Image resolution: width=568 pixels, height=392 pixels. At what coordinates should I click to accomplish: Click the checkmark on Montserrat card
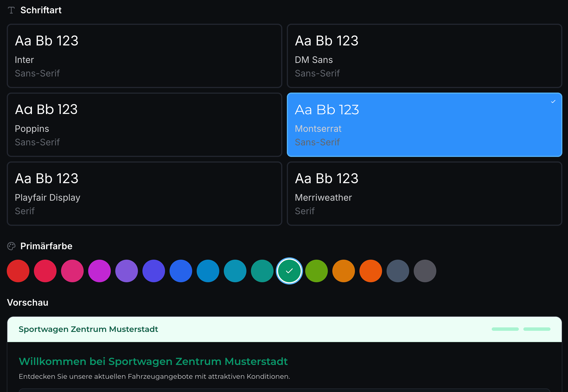click(553, 101)
